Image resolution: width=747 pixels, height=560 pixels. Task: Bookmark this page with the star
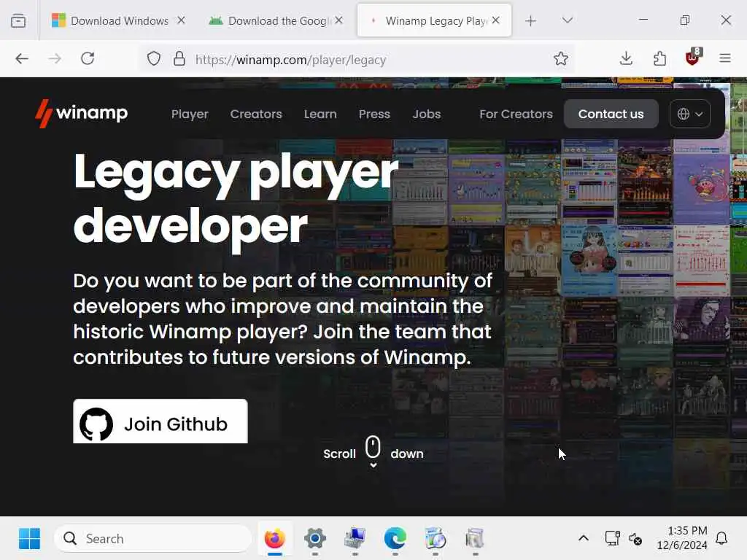click(561, 58)
